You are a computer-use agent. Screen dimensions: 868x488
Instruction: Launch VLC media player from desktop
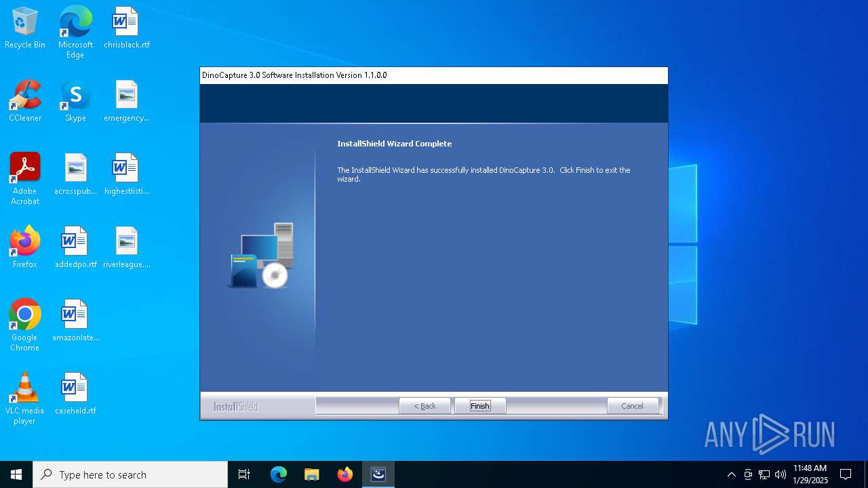25,399
